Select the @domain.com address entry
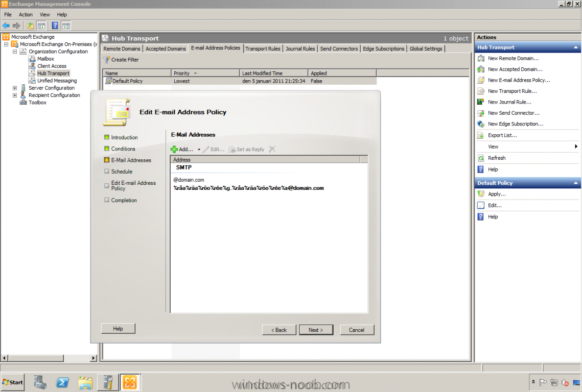 [189, 180]
